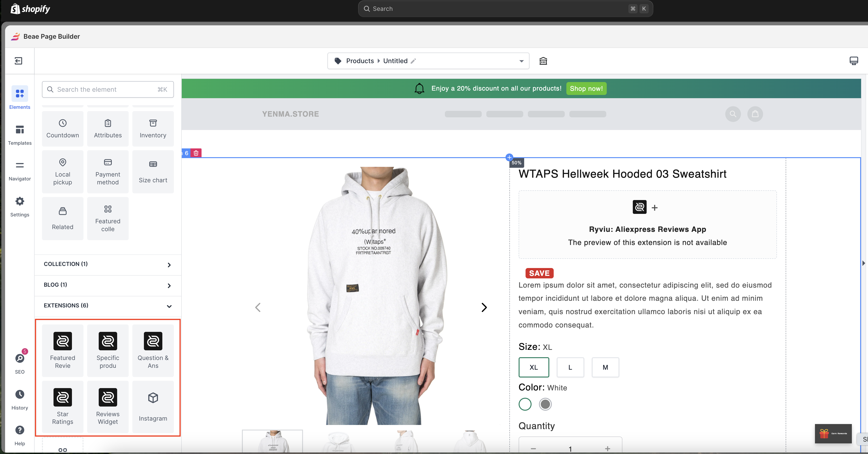Click the 50% column width label
Viewport: 868px width, 454px height.
click(x=517, y=163)
